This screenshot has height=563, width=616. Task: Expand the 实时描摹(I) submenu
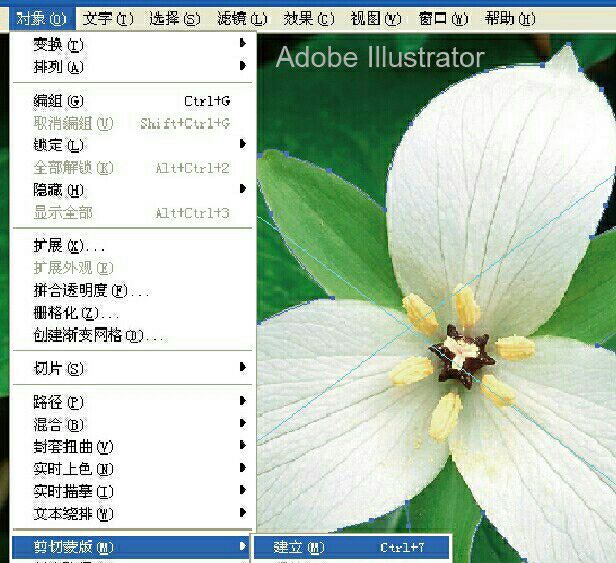point(133,491)
